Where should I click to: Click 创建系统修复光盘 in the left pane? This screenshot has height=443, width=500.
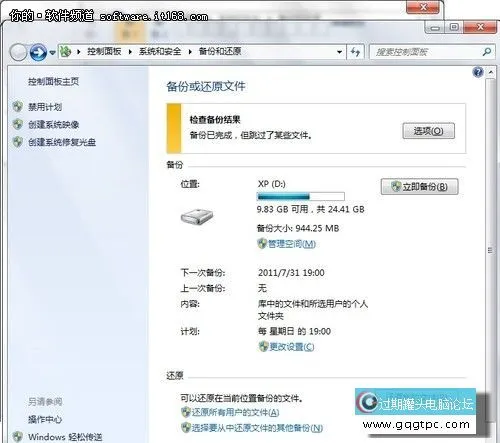(62, 142)
